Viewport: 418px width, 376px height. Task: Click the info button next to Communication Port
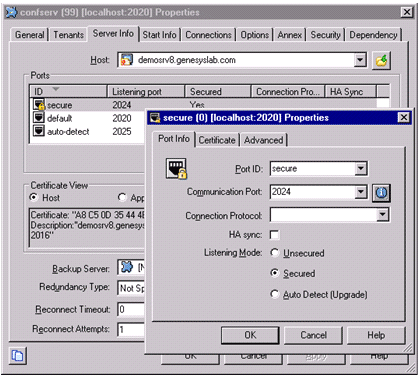coord(381,193)
